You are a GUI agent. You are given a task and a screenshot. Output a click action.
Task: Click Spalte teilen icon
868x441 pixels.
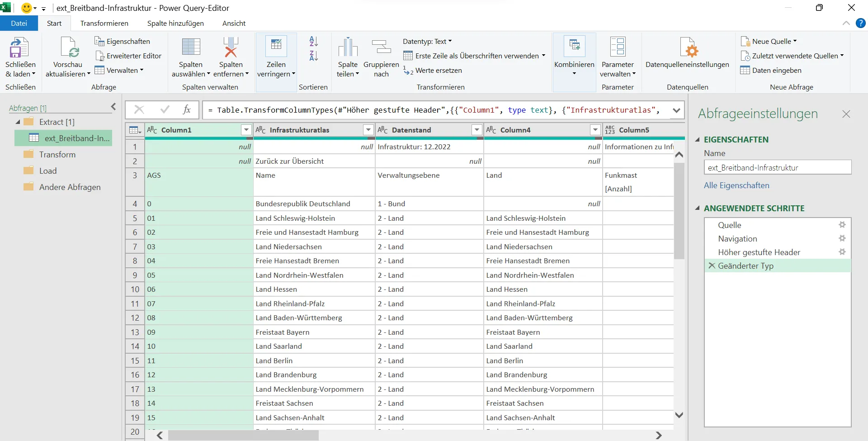[x=348, y=47]
